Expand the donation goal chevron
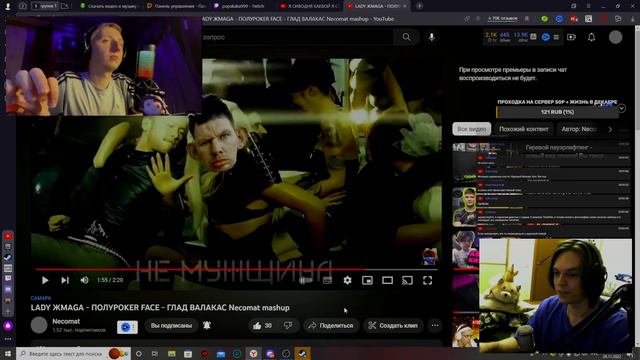The height and width of the screenshot is (360, 640). (x=622, y=108)
